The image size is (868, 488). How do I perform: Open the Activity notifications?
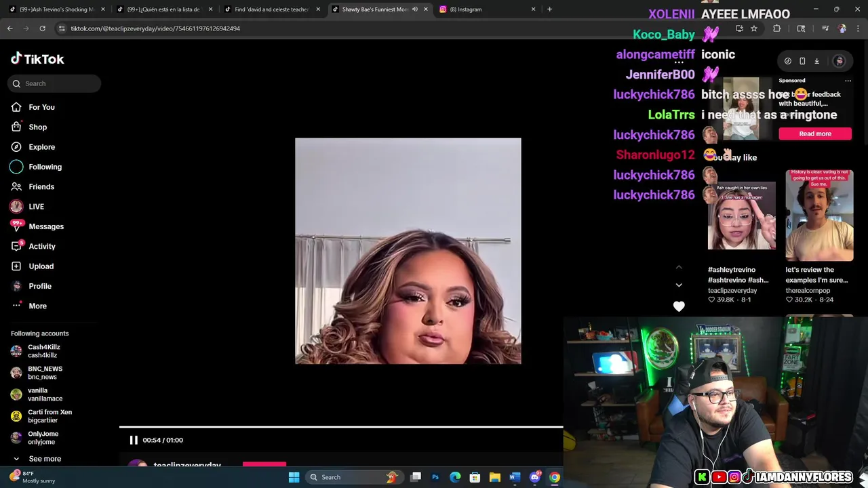point(42,246)
